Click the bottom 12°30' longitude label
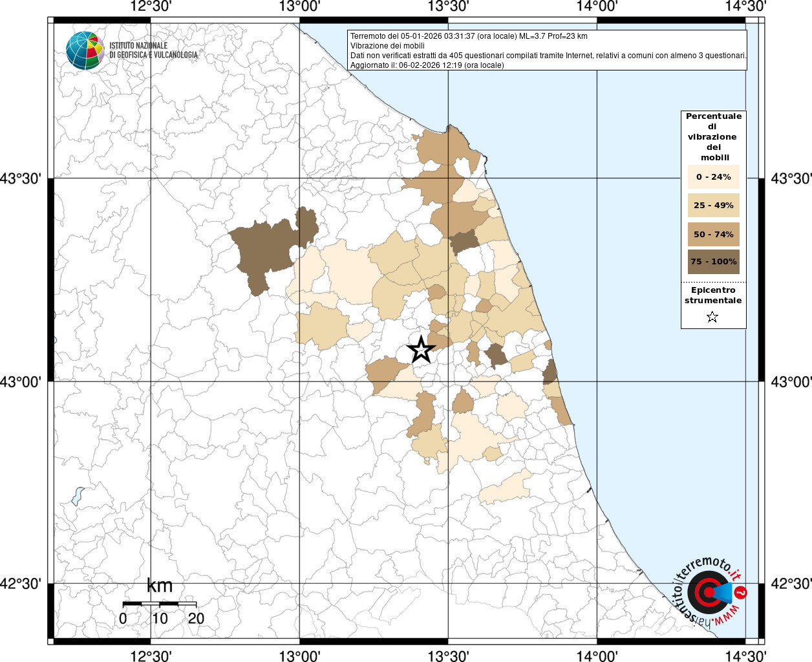 click(151, 656)
